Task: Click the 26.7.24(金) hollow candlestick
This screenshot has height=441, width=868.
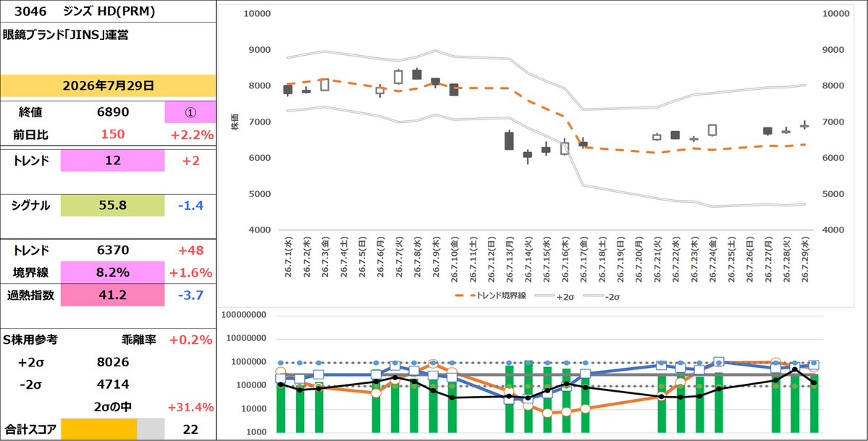Action: coord(712,130)
